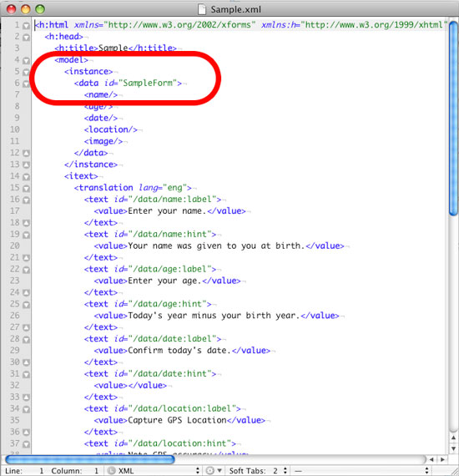Click the scroll down arrow

453,448
